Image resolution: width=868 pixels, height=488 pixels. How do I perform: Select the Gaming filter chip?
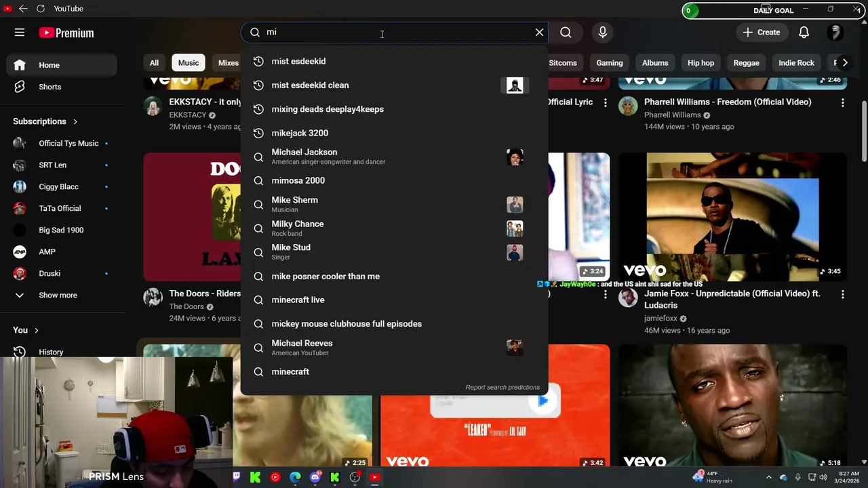610,63
